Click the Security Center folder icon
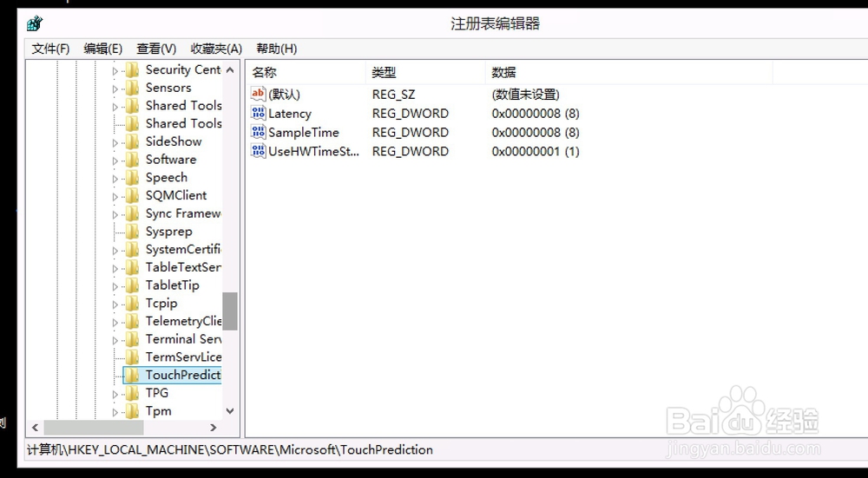Screen dimensions: 868x478 (x=132, y=69)
